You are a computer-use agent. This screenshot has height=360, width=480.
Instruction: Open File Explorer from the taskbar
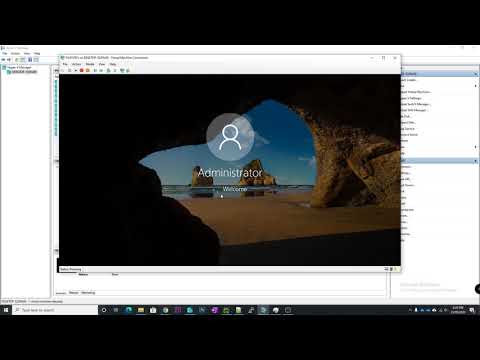tap(141, 310)
